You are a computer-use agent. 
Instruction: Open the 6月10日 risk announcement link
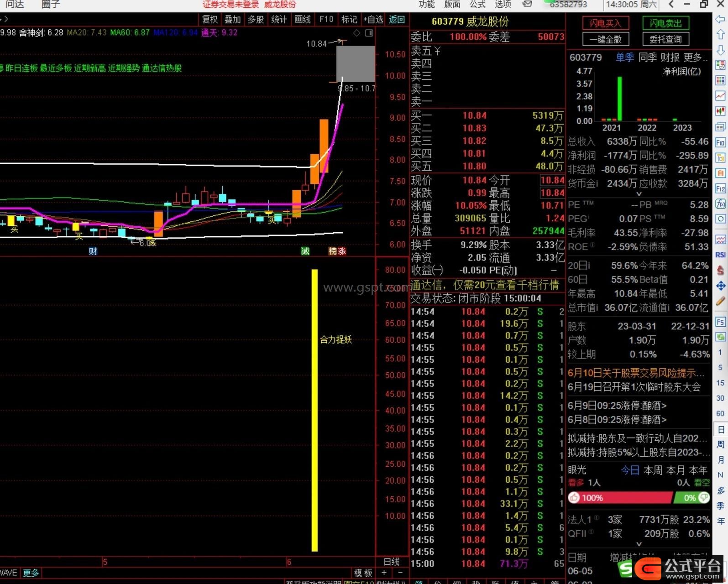click(x=636, y=373)
